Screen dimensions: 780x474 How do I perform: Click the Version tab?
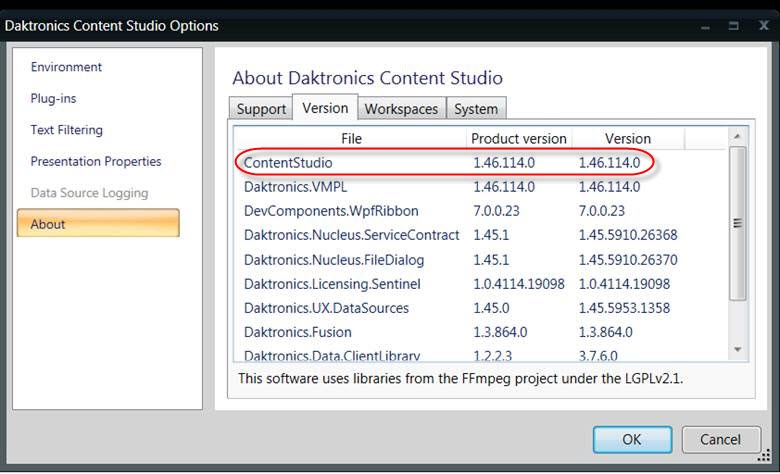[x=325, y=108]
